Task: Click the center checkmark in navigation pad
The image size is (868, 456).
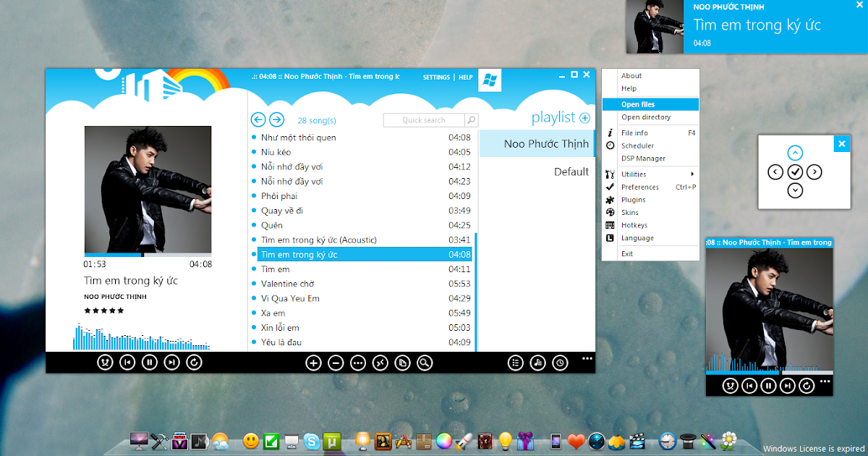Action: tap(795, 172)
